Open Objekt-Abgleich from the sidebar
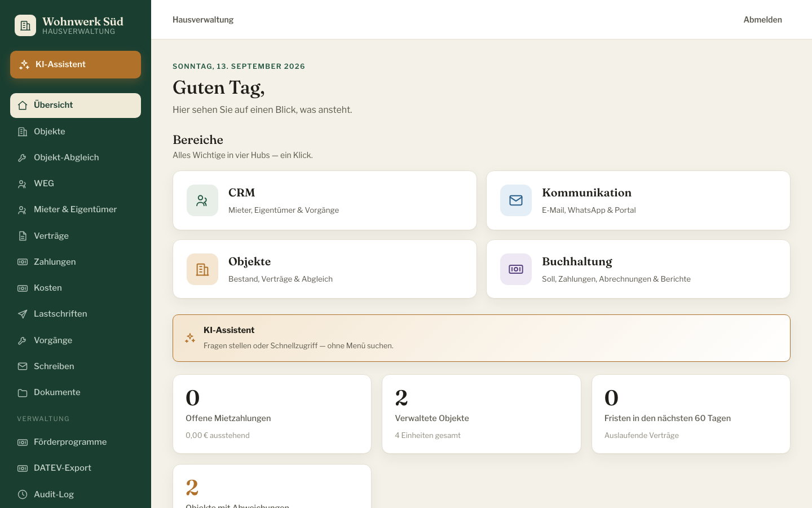 [x=76, y=157]
